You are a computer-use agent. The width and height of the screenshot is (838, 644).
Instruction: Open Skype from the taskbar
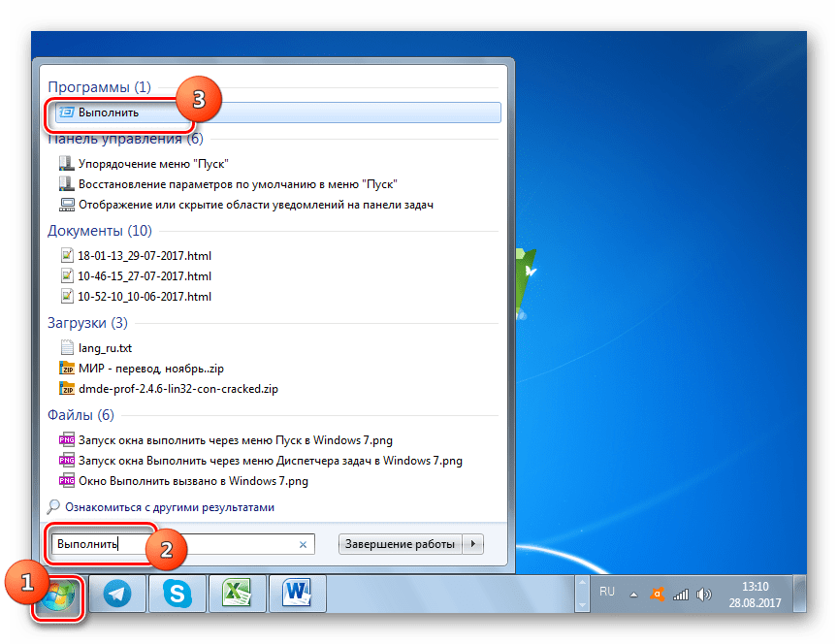(177, 594)
